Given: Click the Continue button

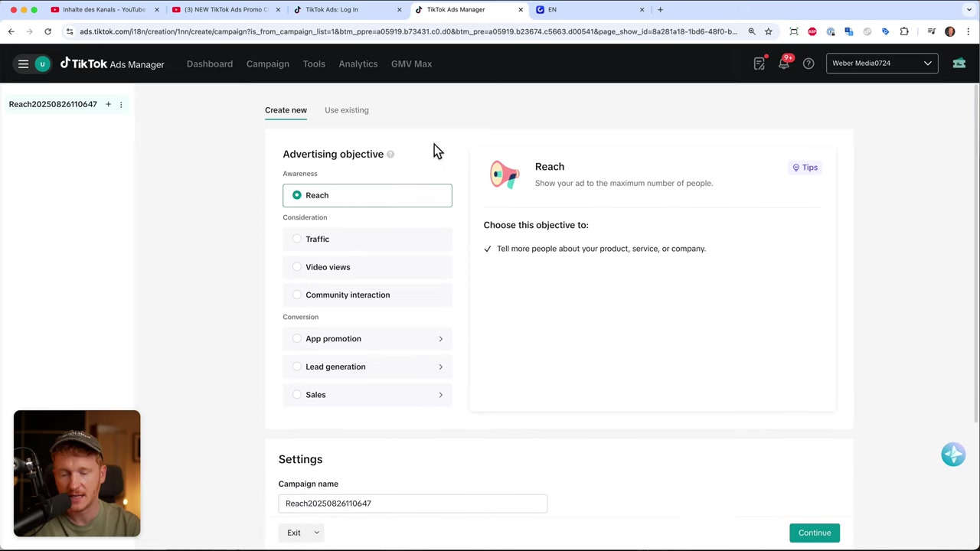Looking at the screenshot, I should (x=815, y=533).
